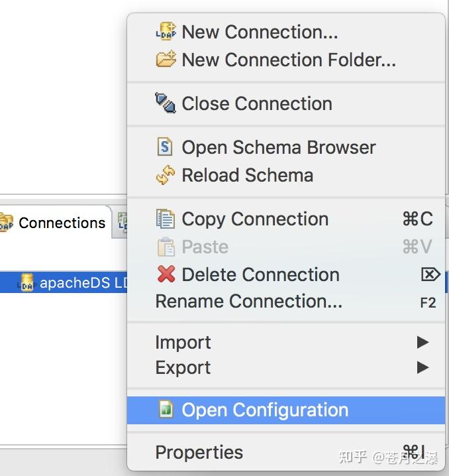Select the Export menu entry
This screenshot has width=449, height=476.
[183, 367]
